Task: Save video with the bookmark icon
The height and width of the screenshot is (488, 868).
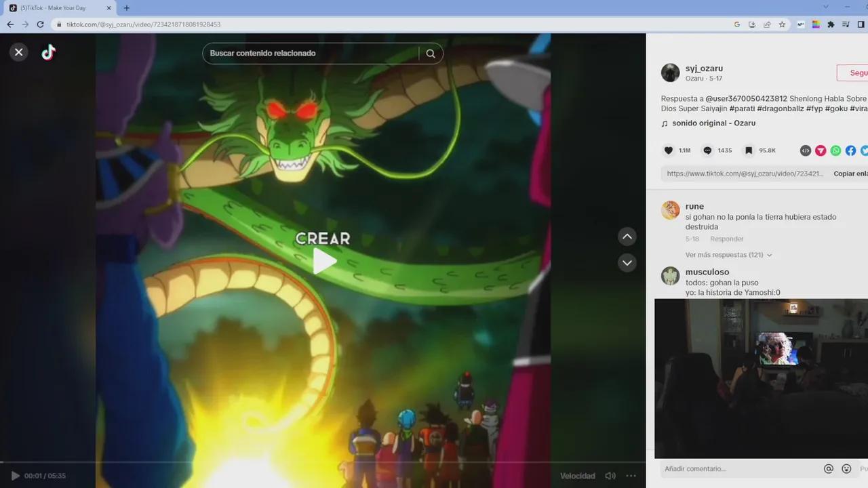Action: point(749,150)
